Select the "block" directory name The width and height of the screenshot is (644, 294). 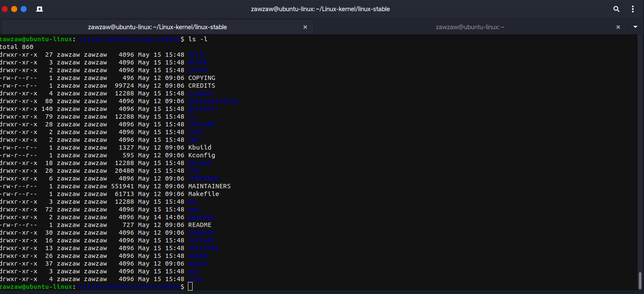[198, 62]
